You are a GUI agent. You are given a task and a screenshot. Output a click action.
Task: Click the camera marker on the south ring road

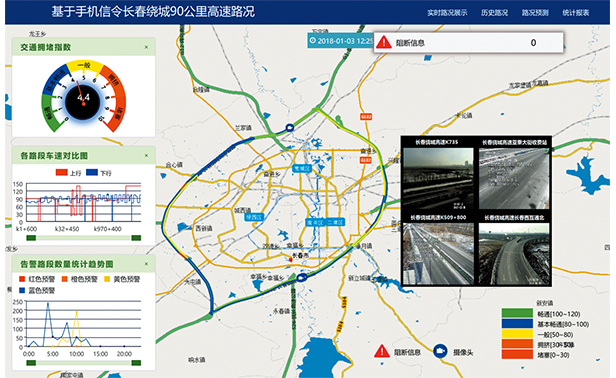(x=301, y=277)
